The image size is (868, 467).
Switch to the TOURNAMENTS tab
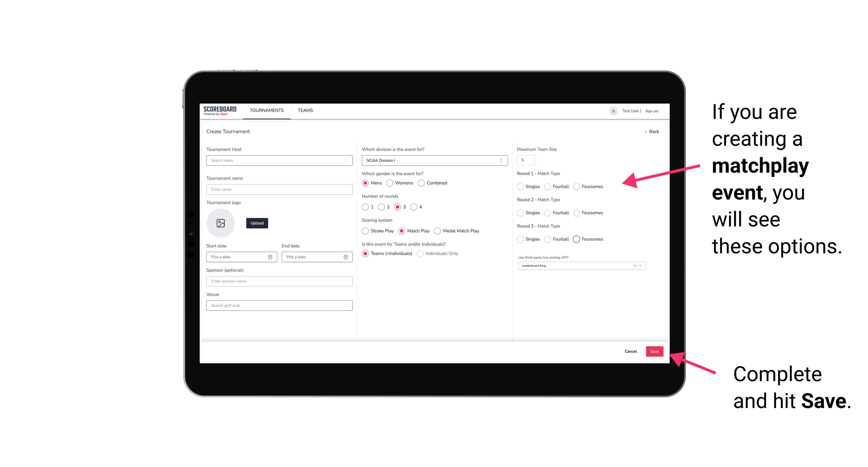[266, 110]
